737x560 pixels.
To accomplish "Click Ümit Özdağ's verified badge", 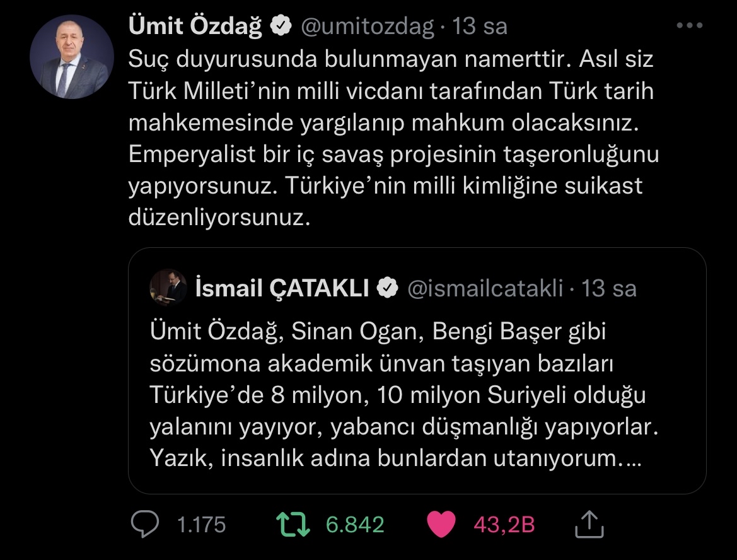I will click(281, 26).
